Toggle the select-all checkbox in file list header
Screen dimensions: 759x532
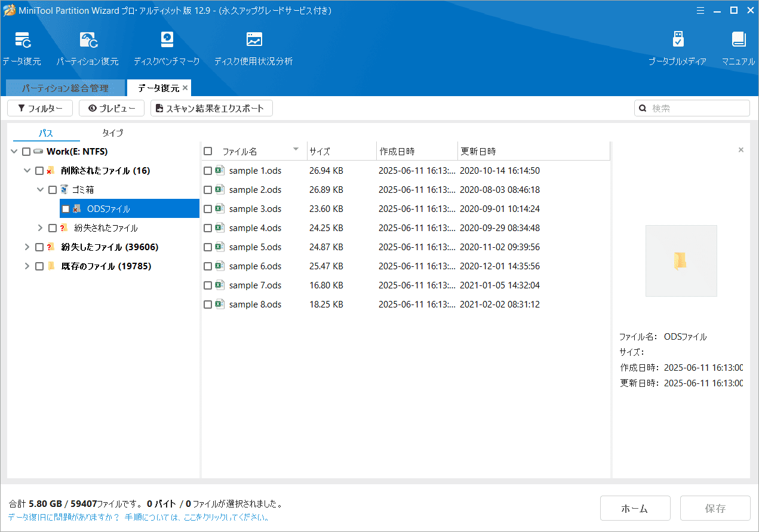point(208,151)
